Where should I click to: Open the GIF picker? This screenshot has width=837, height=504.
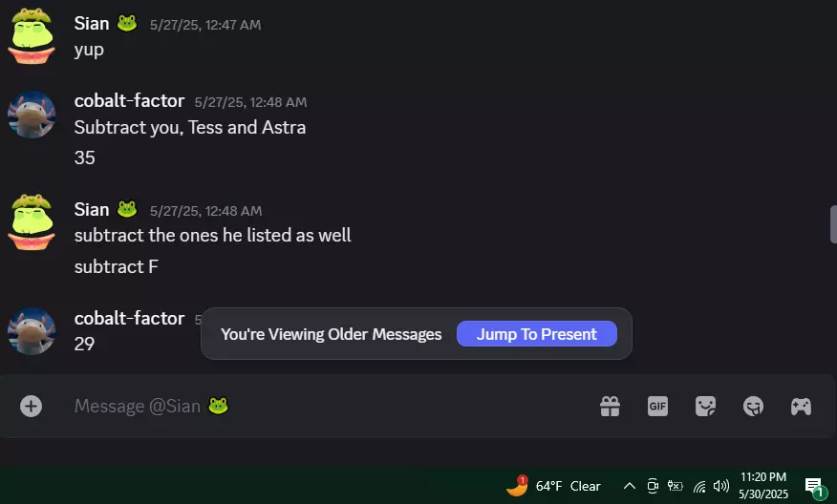tap(657, 407)
